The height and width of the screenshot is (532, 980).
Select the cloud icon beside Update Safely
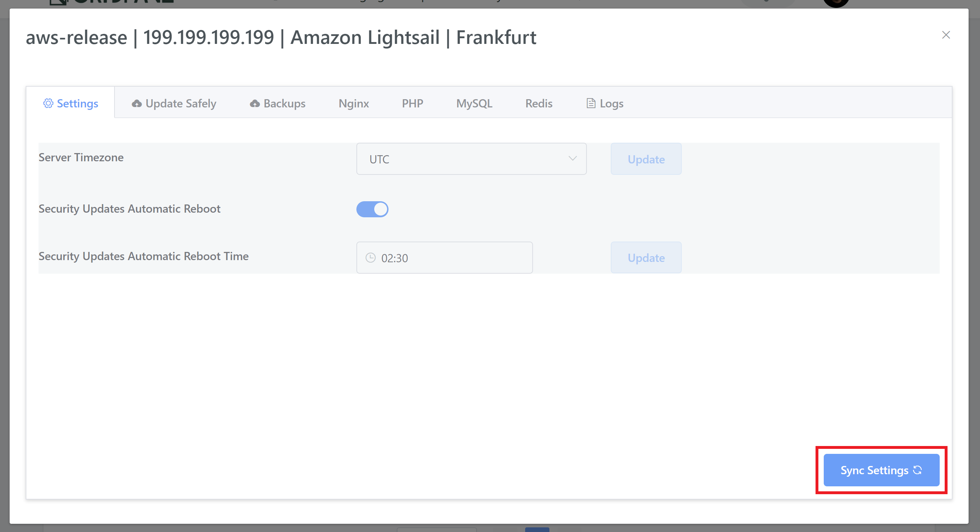137,103
